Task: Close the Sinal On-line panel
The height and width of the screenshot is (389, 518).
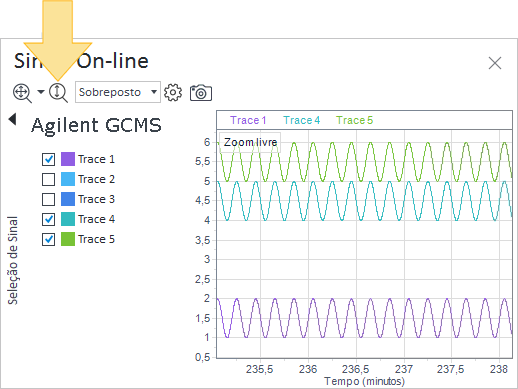Action: pos(495,63)
